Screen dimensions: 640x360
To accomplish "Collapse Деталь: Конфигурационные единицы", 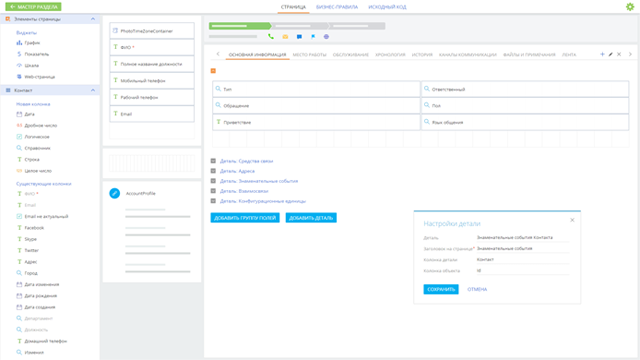I will (213, 201).
